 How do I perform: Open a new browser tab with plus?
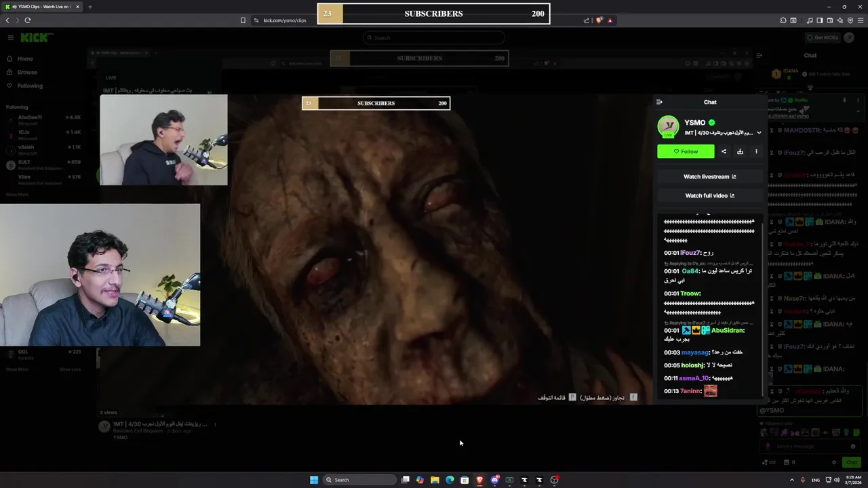pos(90,7)
